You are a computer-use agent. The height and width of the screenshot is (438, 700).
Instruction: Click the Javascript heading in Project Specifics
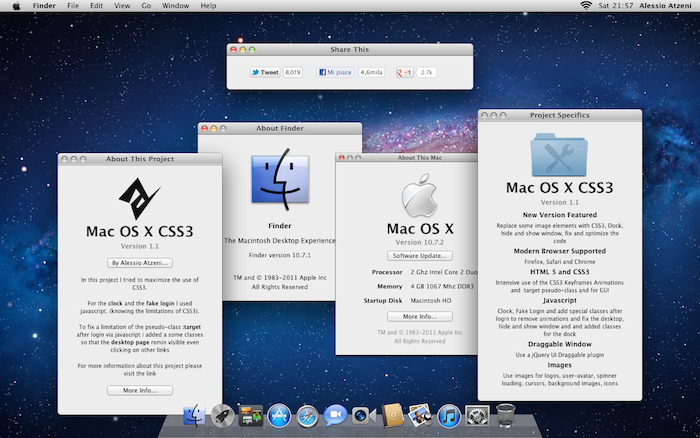point(560,300)
